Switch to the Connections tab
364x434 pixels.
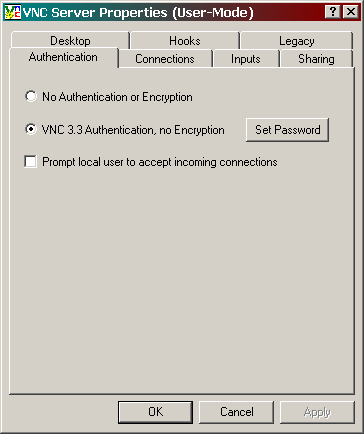[x=165, y=59]
